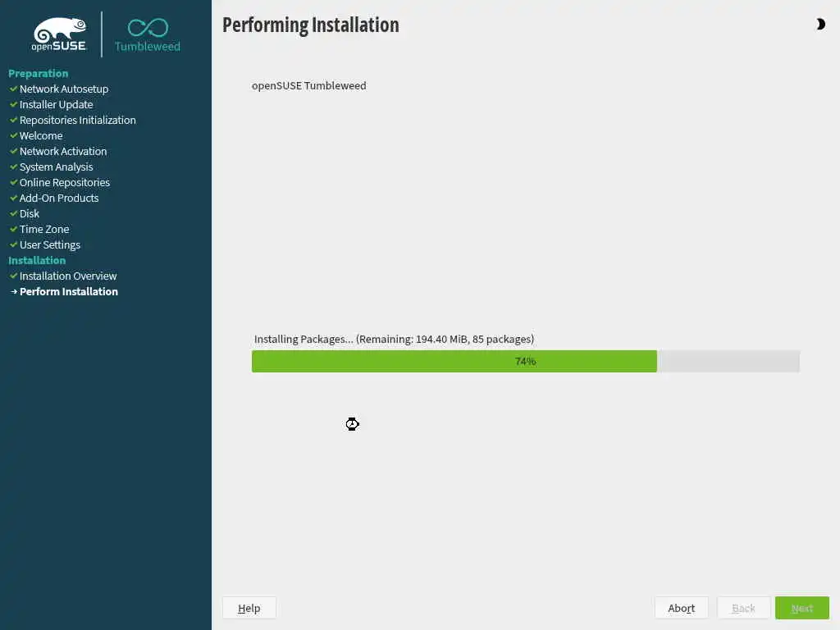Click the disabled Back button
Viewport: 840px width, 630px height.
click(743, 608)
